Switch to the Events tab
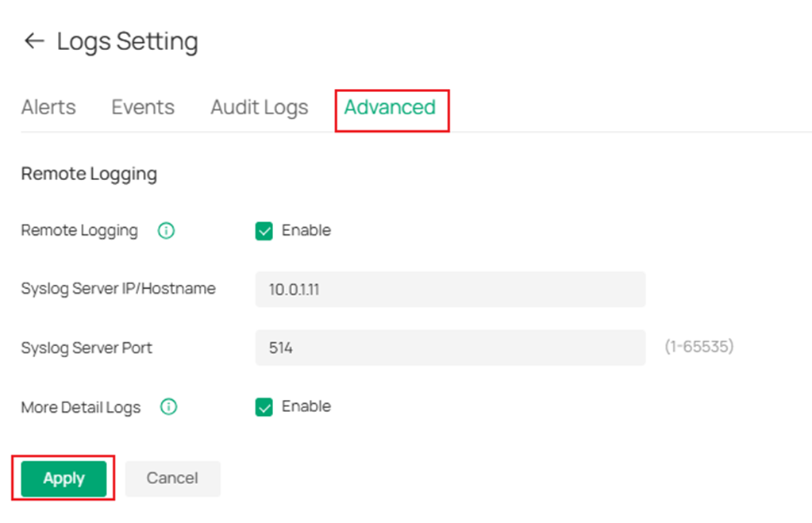This screenshot has width=812, height=523. pyautogui.click(x=143, y=107)
